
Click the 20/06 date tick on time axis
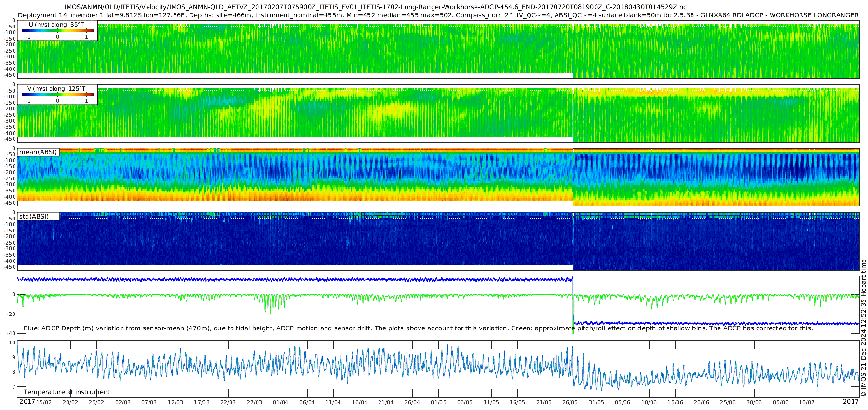[702, 402]
